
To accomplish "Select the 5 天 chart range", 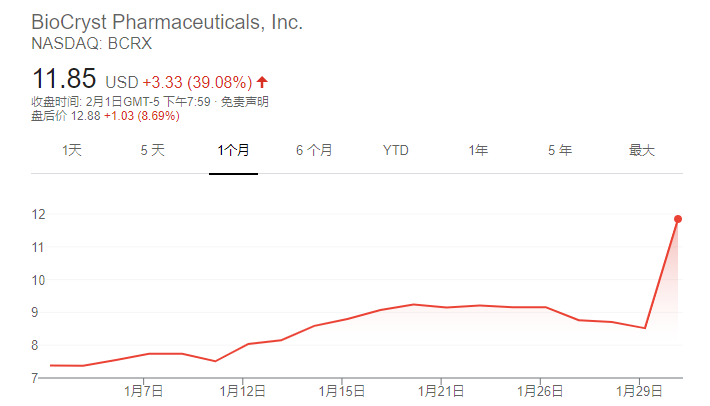I will coord(152,150).
